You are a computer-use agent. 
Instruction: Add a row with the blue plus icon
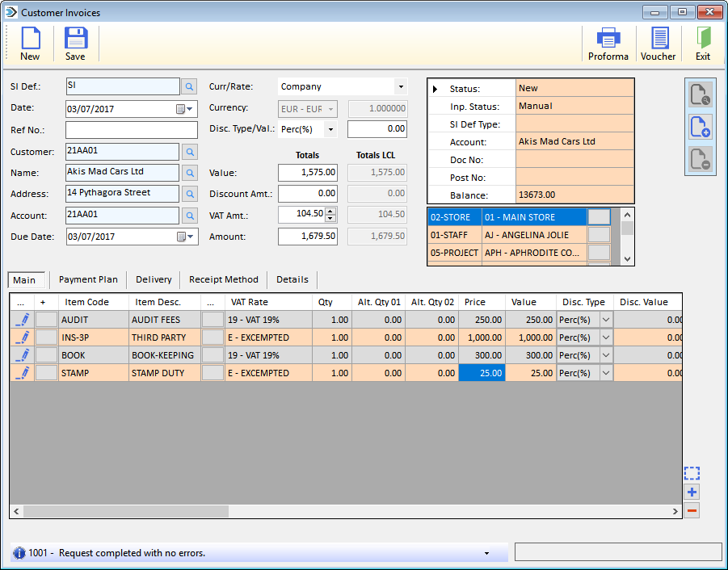click(x=692, y=492)
